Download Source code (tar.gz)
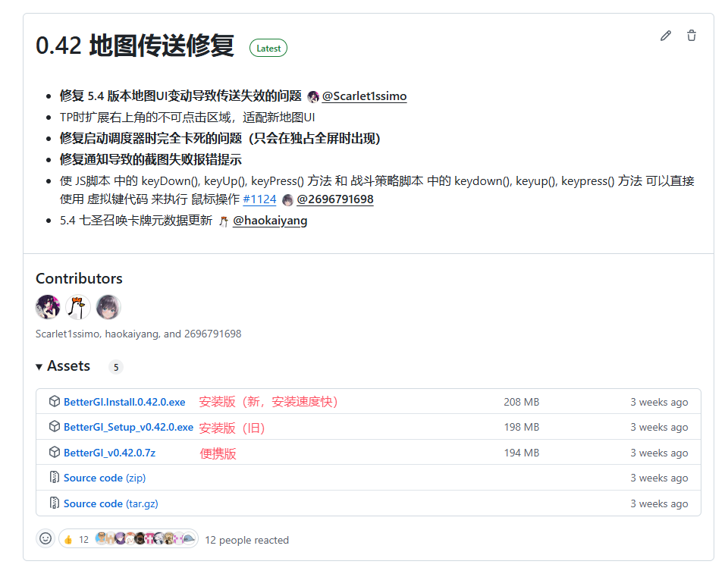The image size is (728, 577). tap(111, 503)
